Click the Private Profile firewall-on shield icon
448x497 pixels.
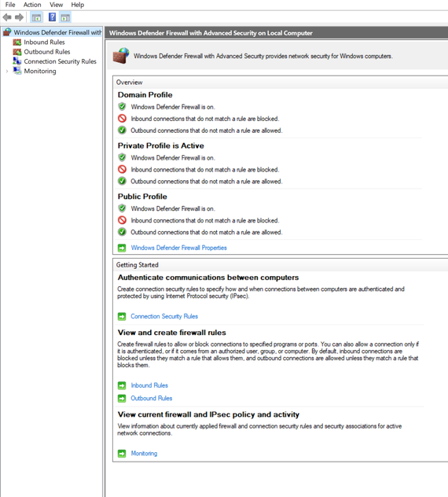coord(122,157)
